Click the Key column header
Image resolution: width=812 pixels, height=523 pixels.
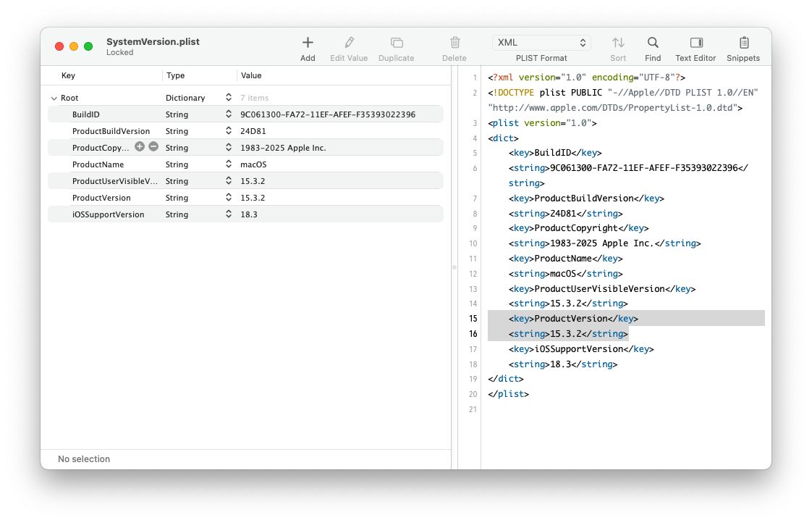(69, 75)
